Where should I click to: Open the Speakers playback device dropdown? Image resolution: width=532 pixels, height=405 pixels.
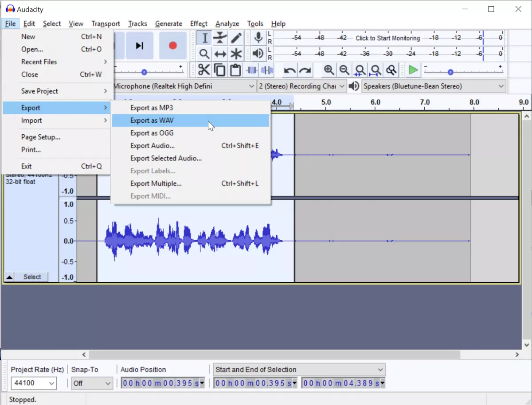(434, 86)
